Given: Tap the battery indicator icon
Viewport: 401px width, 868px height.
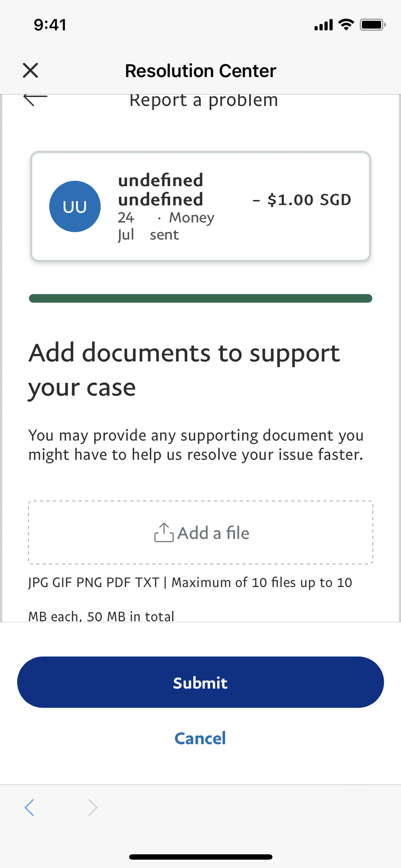Looking at the screenshot, I should click(372, 25).
